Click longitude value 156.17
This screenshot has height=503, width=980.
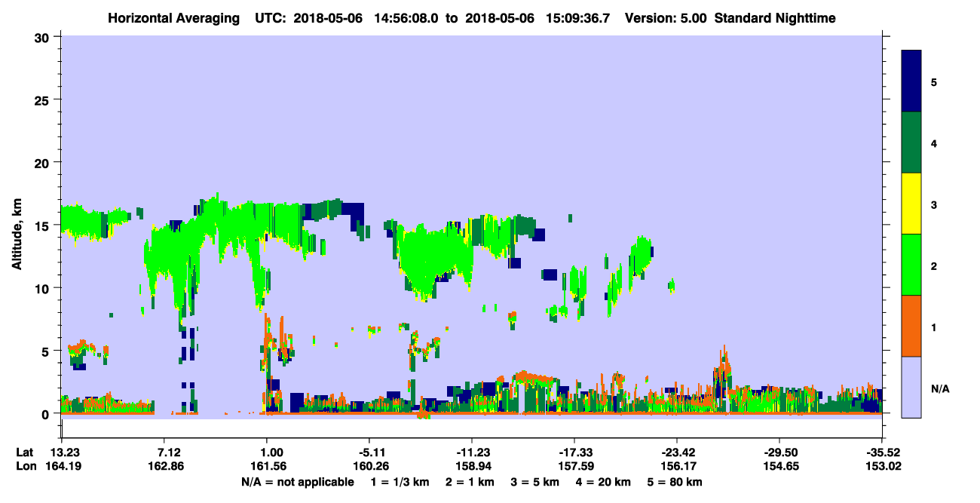click(x=677, y=466)
